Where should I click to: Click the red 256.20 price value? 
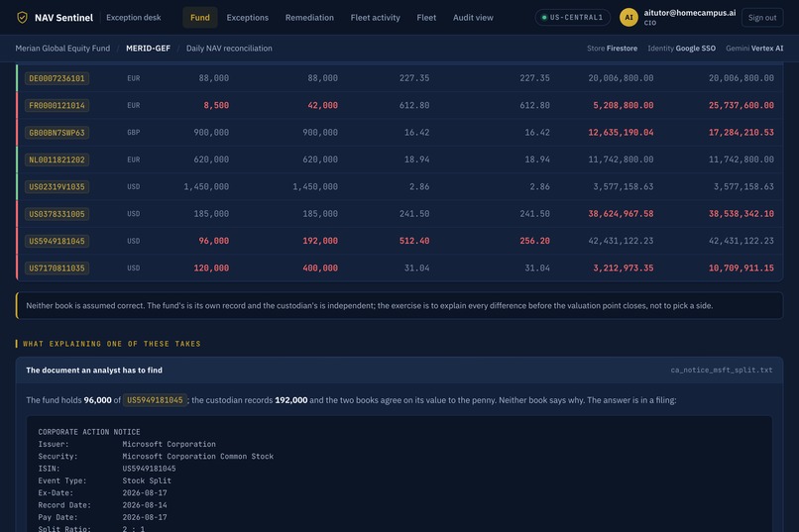click(534, 241)
